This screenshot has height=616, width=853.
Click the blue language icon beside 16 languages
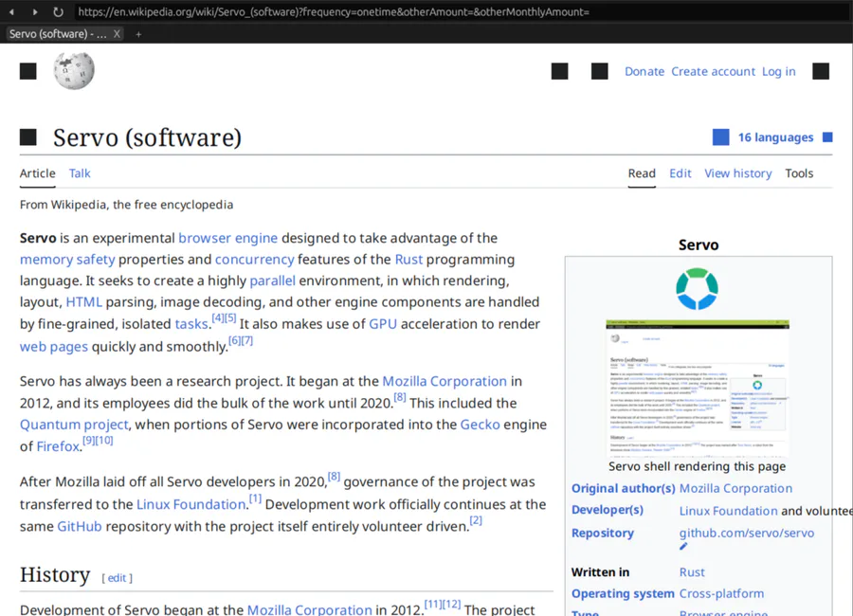721,137
